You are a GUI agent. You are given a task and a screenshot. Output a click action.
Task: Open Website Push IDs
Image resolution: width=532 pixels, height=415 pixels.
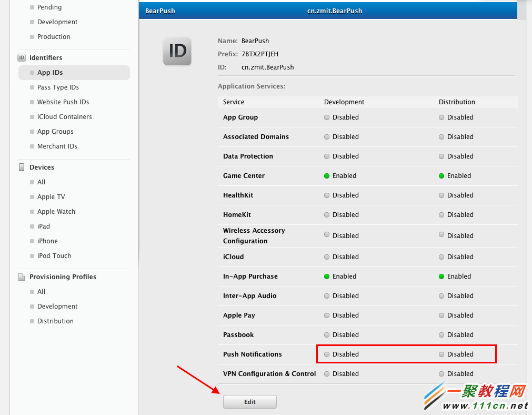click(63, 102)
